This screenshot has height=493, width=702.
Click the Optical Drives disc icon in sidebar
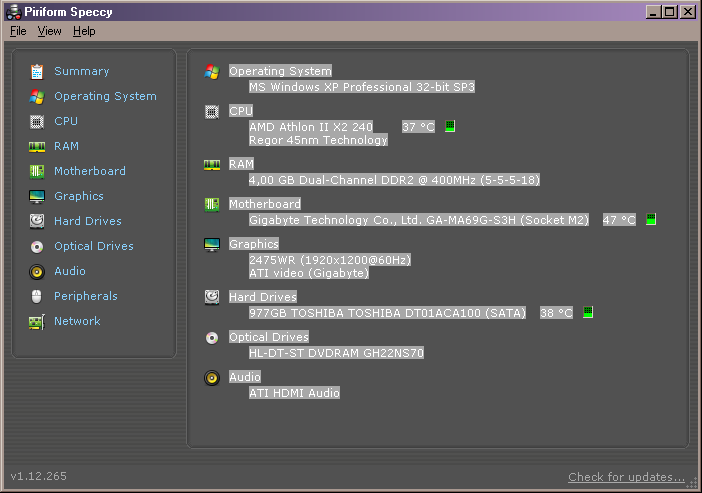(37, 247)
